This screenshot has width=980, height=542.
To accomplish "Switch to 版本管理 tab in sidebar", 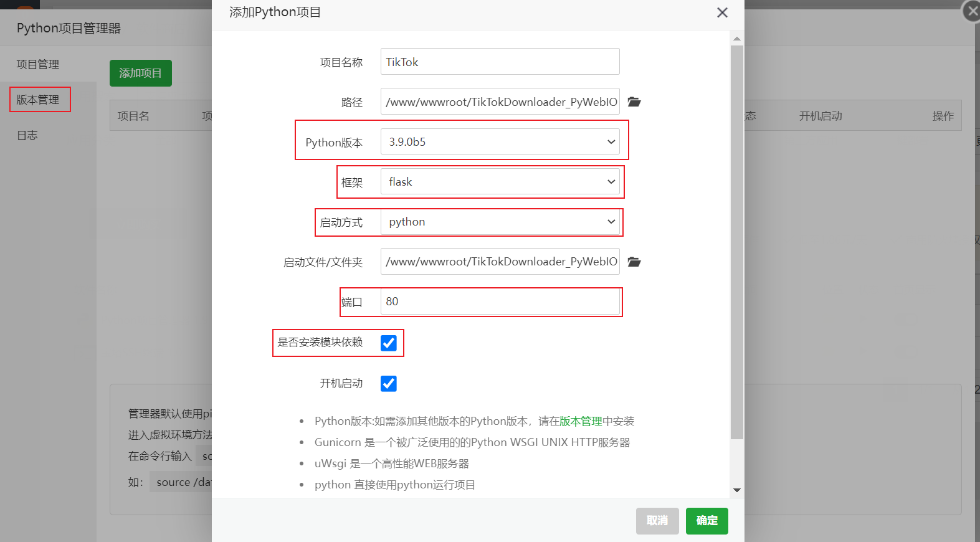I will tap(38, 100).
